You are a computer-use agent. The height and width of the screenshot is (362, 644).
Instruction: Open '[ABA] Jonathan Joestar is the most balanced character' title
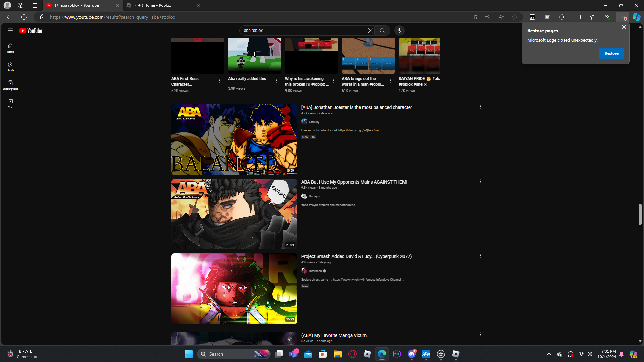pos(356,107)
